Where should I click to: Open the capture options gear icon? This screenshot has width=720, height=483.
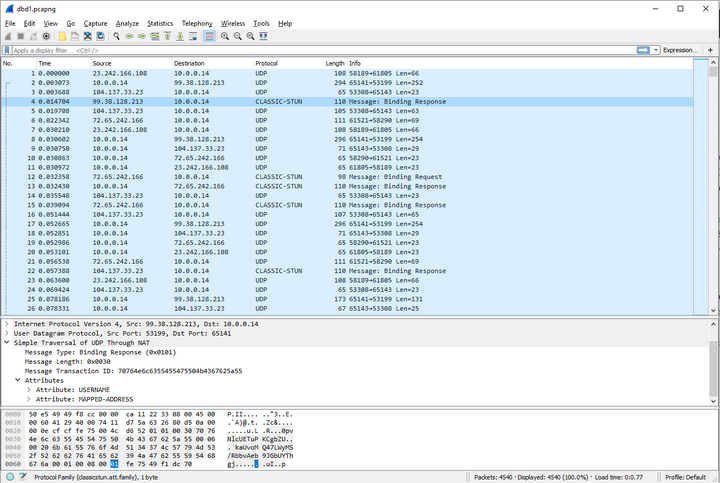point(46,36)
